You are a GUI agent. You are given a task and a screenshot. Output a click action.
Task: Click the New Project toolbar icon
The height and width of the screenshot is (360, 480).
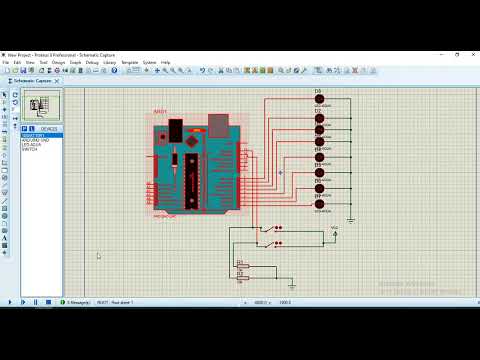coord(7,70)
